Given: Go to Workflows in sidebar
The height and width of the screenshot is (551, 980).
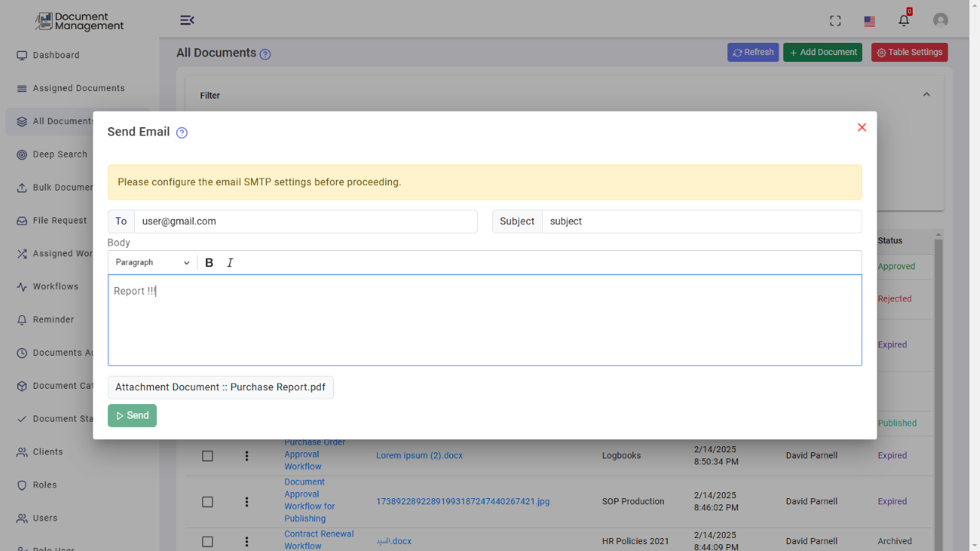Looking at the screenshot, I should click(x=55, y=286).
